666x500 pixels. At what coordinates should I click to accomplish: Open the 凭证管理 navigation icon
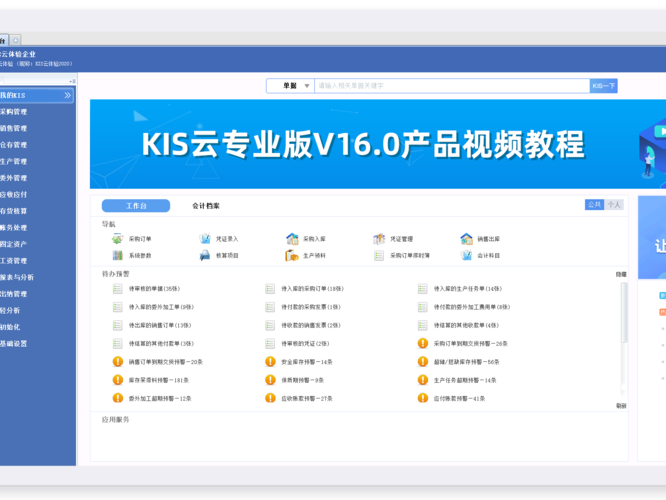click(x=379, y=239)
